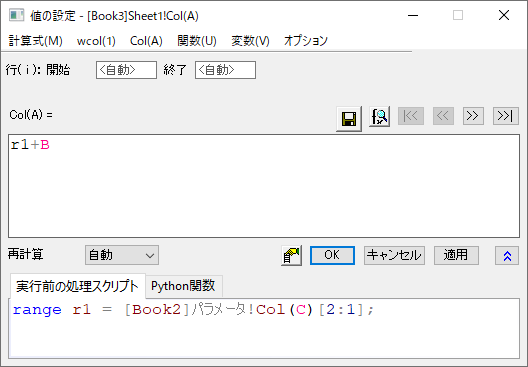Open the function search icon
528x367 pixels.
point(380,116)
